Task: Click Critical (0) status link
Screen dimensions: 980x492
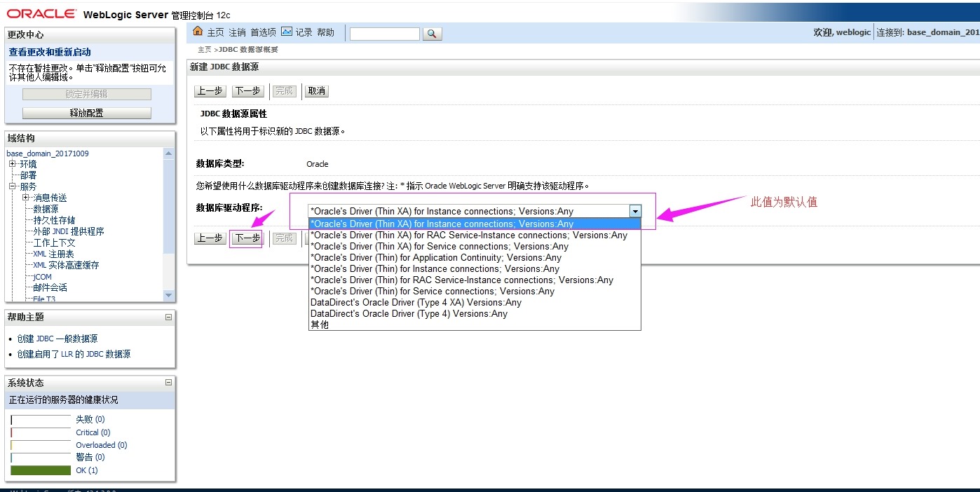Action: [x=93, y=432]
